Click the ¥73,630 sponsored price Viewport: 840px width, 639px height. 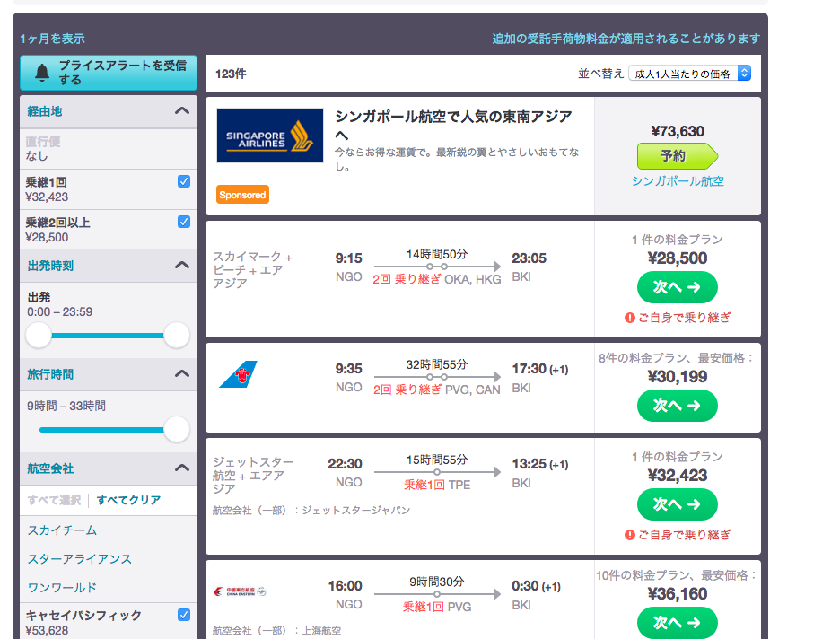pyautogui.click(x=678, y=131)
